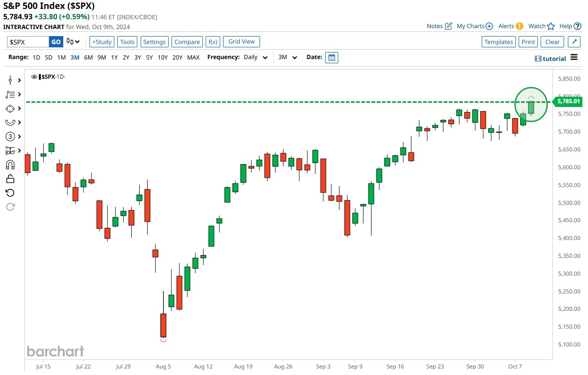The height and width of the screenshot is (375, 588).
Task: Expand the shapes tool chevron
Action: pyautogui.click(x=20, y=108)
